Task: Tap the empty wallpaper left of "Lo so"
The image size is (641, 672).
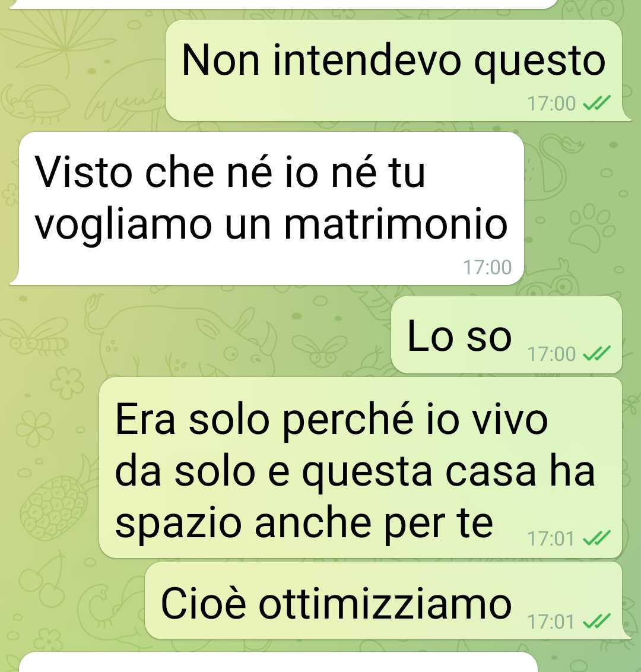Action: [193, 334]
